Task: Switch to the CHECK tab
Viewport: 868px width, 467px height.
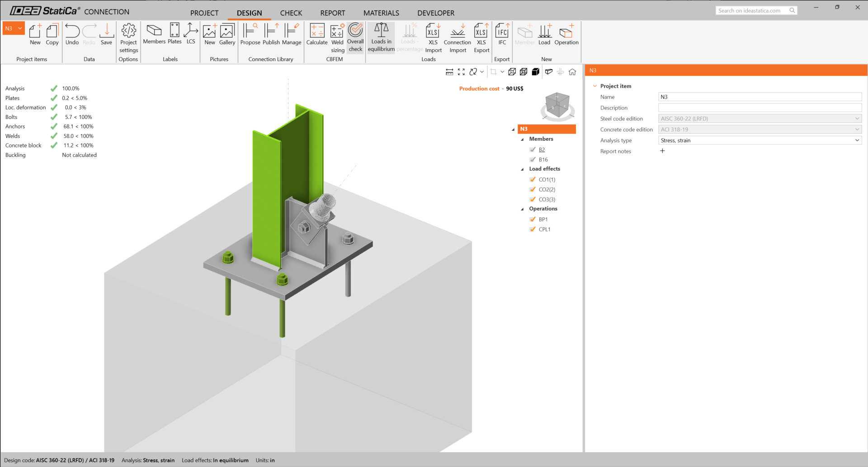Action: [291, 13]
